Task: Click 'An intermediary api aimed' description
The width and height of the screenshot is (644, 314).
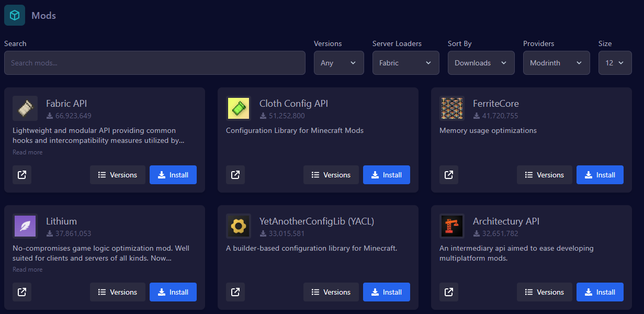Action: coord(516,253)
